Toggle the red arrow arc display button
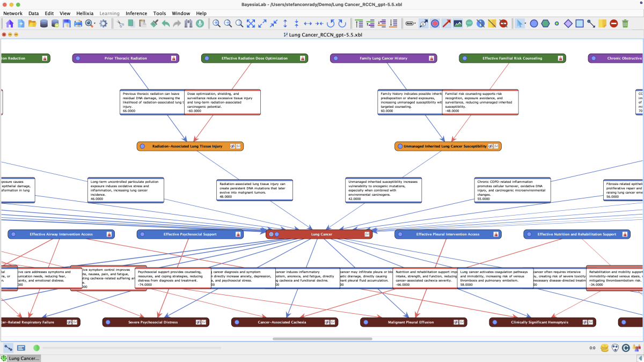The height and width of the screenshot is (362, 644). pos(446,24)
